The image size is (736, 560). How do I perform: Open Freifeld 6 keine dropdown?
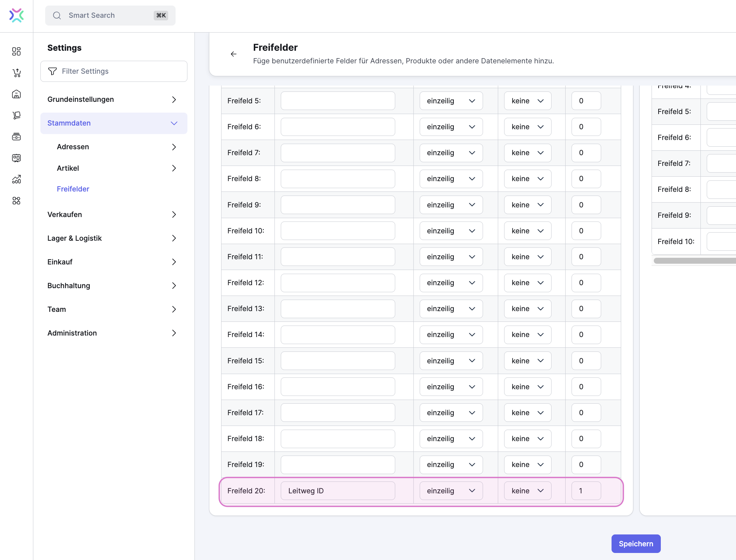pos(527,127)
